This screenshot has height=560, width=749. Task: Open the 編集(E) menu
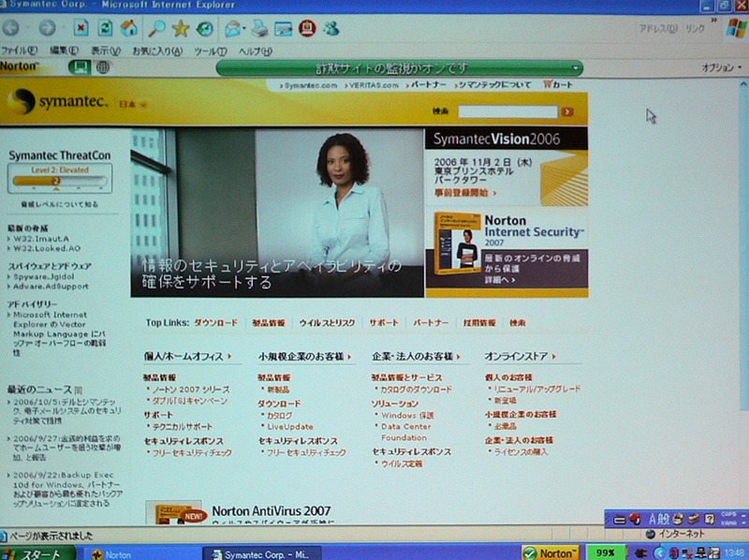[x=64, y=51]
